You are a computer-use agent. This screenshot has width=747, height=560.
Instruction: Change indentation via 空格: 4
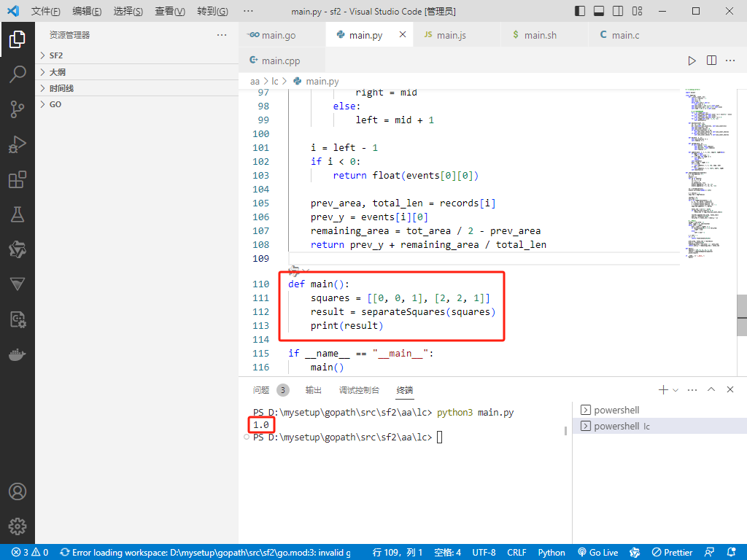point(447,553)
